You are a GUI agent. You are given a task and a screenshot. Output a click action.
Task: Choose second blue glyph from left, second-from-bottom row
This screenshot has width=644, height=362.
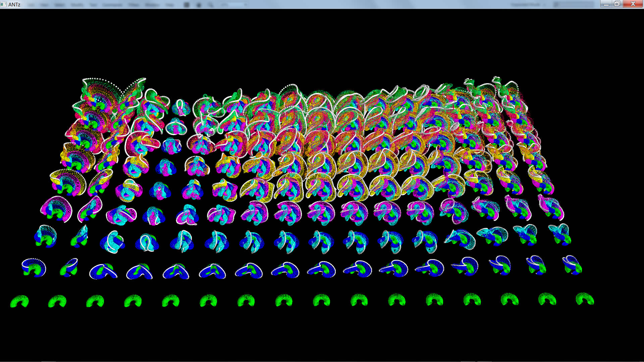(x=69, y=267)
